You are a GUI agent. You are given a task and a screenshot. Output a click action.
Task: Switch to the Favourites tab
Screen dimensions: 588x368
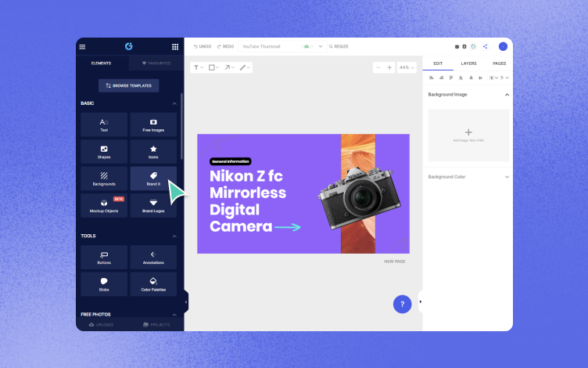coord(156,63)
